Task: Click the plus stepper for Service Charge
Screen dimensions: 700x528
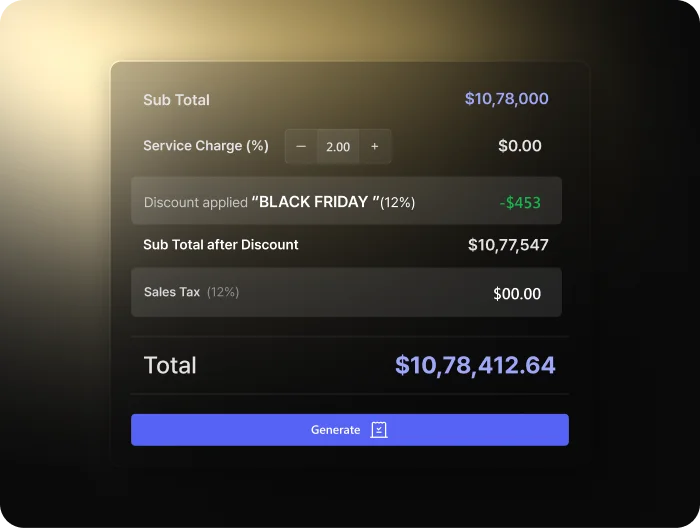Action: pos(375,146)
